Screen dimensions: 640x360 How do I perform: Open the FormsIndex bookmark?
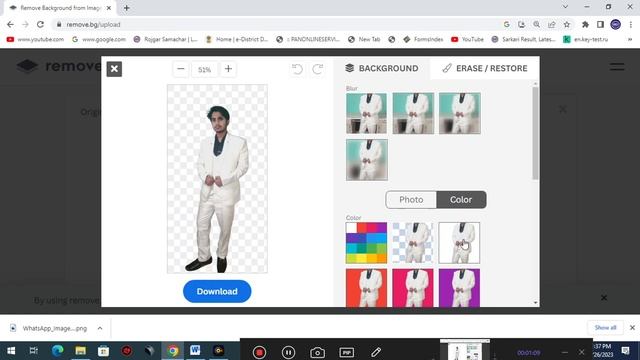pos(423,39)
